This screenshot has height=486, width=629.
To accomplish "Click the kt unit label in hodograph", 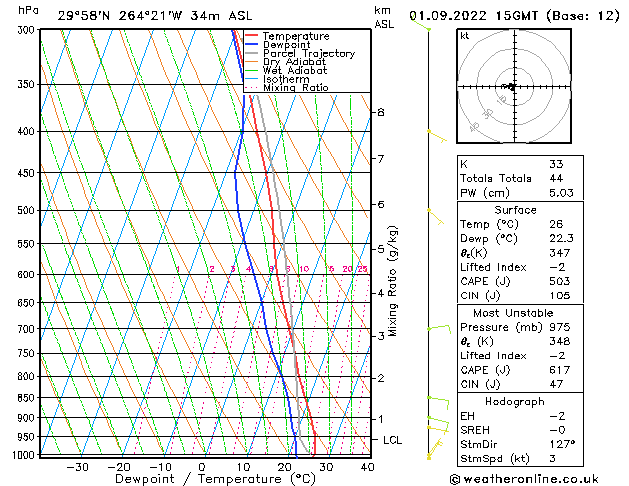I will pyautogui.click(x=465, y=36).
